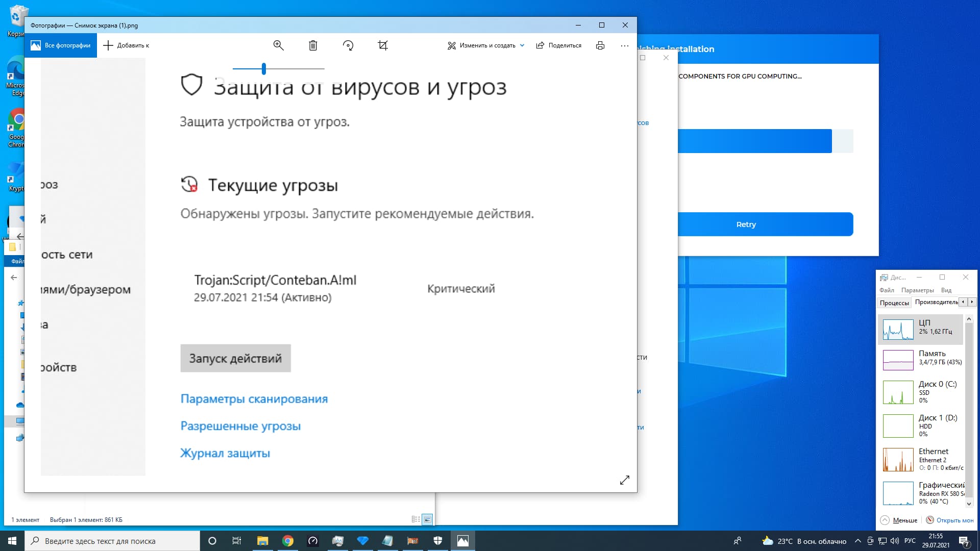Open Google Chrome from the taskbar

[x=288, y=541]
